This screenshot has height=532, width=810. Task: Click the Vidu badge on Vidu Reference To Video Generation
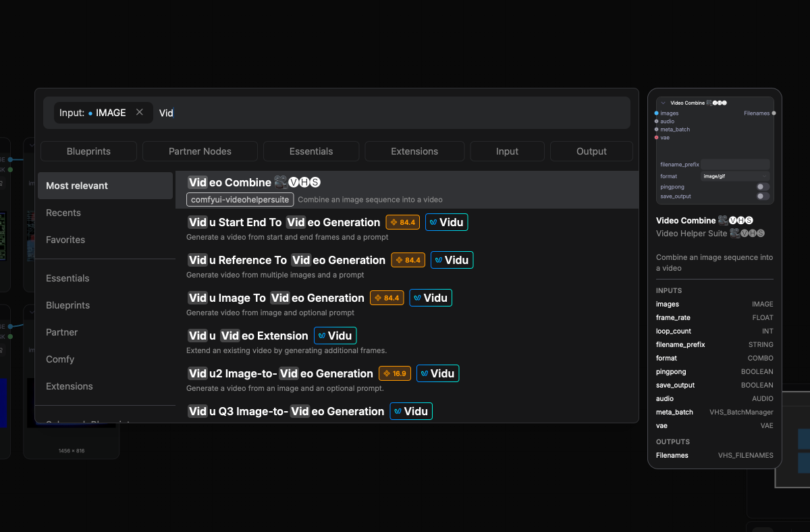tap(452, 260)
